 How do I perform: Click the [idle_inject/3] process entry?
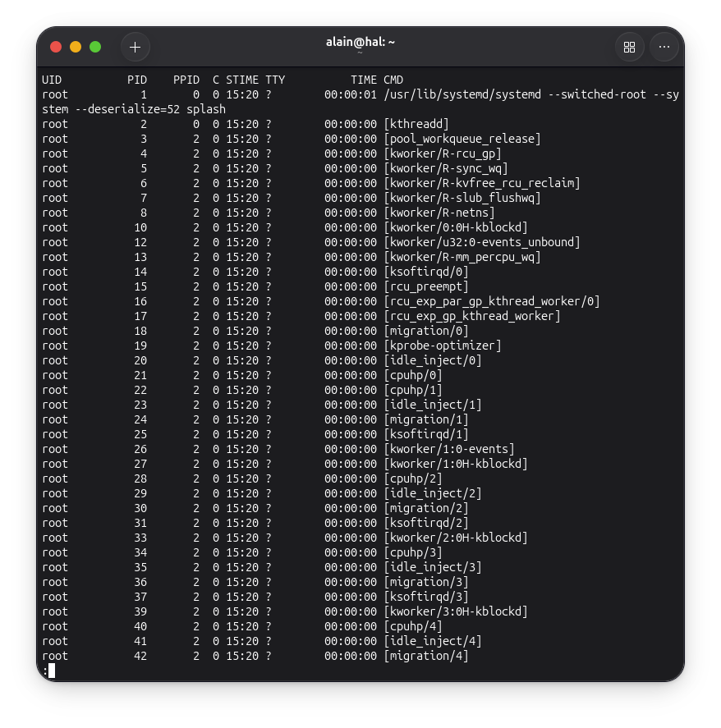[x=433, y=568]
